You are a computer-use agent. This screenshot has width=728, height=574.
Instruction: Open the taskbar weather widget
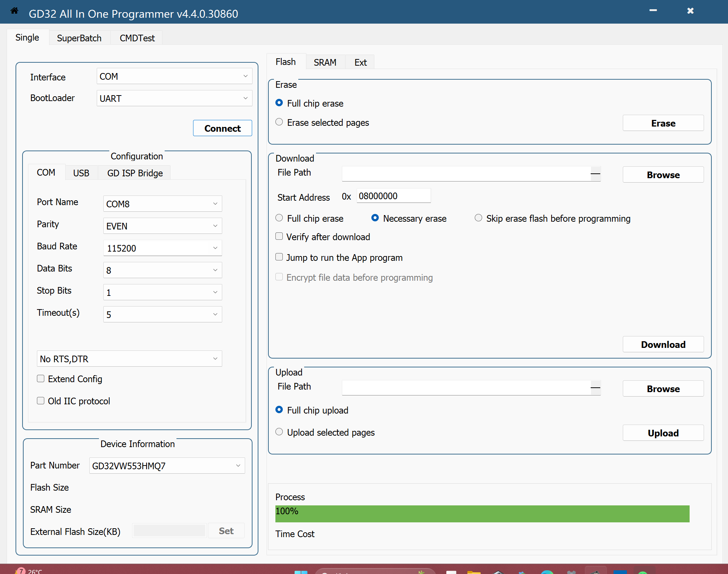[30, 571]
